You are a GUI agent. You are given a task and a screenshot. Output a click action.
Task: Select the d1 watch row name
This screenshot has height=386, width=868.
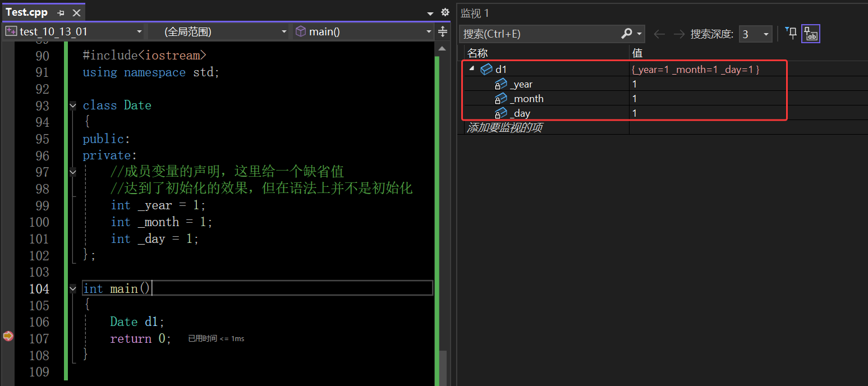[501, 69]
